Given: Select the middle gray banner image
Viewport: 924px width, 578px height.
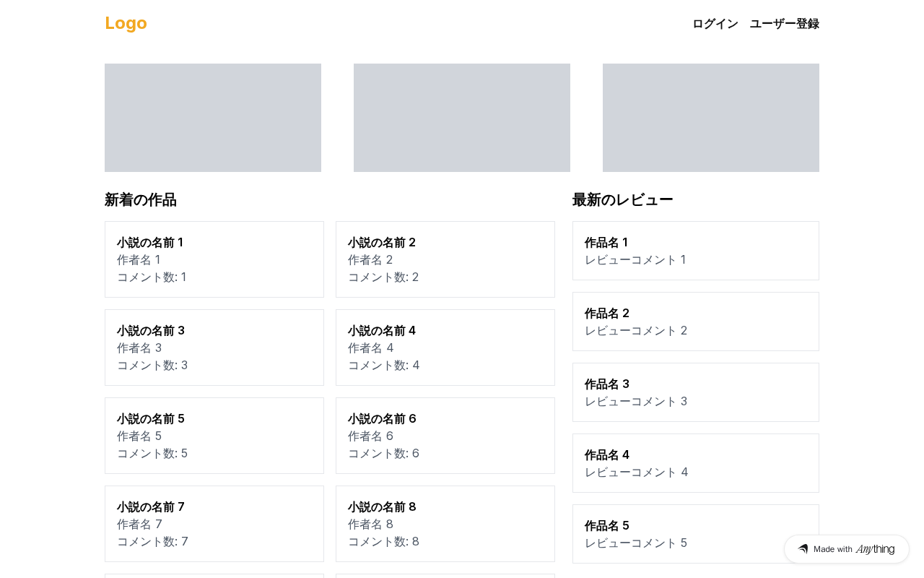Looking at the screenshot, I should point(462,118).
